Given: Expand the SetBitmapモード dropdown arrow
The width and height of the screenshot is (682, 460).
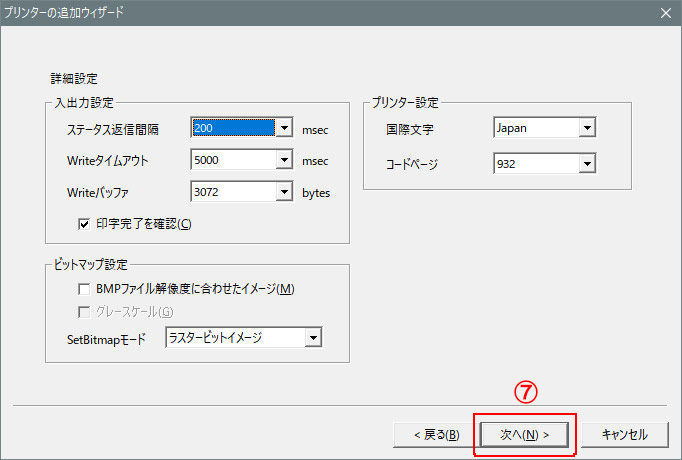Looking at the screenshot, I should (x=314, y=339).
